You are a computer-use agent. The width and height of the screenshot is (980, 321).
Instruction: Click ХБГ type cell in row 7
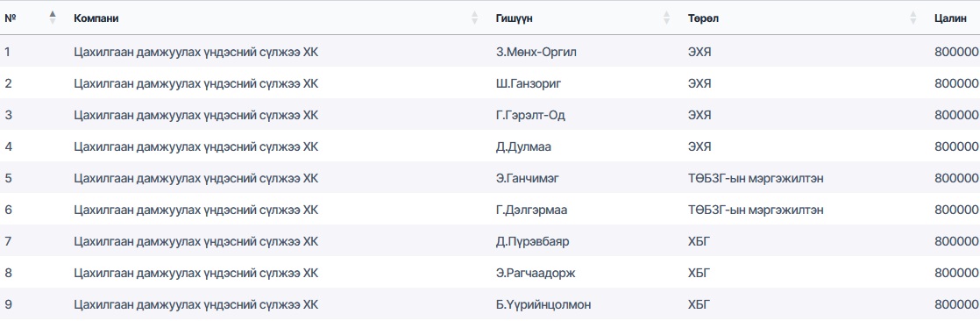tap(699, 241)
